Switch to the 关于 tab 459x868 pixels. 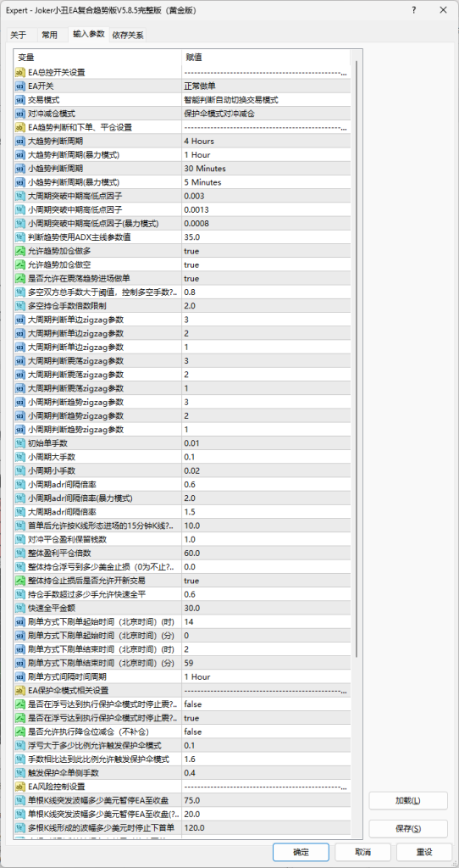point(19,36)
